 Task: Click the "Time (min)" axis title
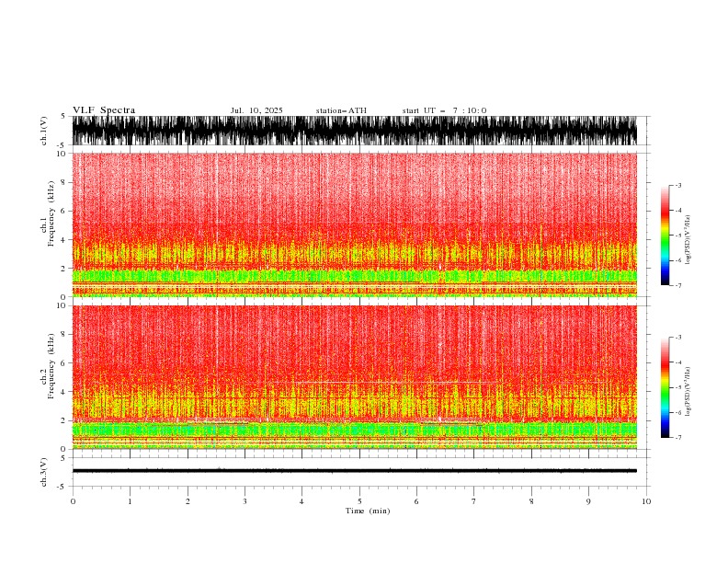368,511
